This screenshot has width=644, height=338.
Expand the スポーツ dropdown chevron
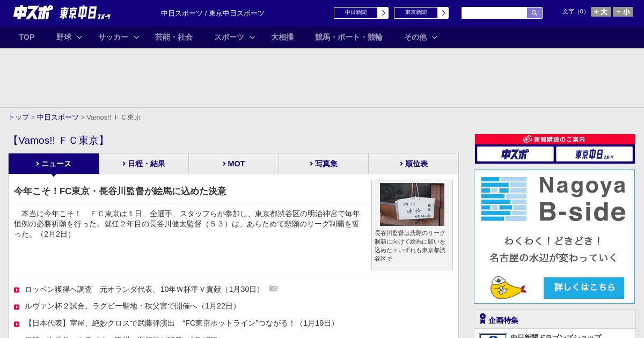(252, 38)
